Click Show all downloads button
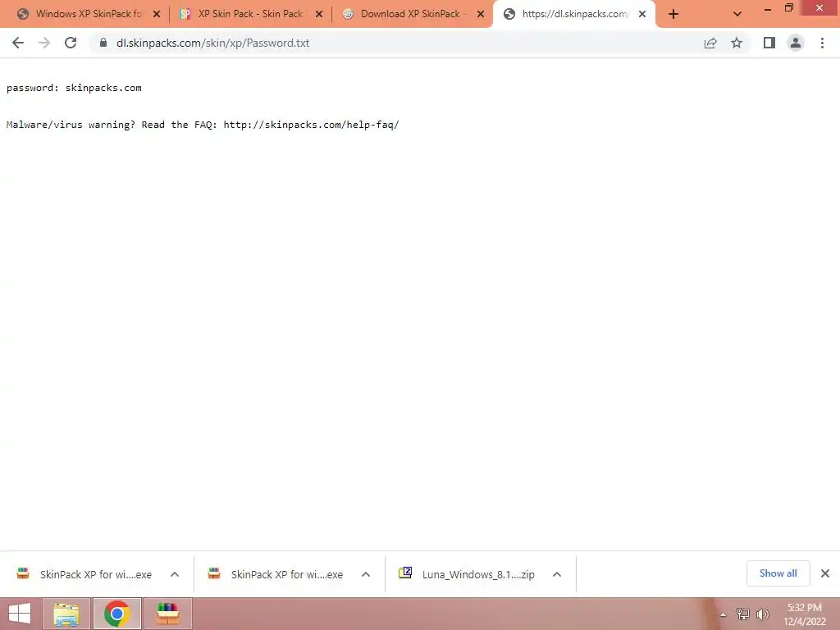The image size is (840, 630). point(778,573)
